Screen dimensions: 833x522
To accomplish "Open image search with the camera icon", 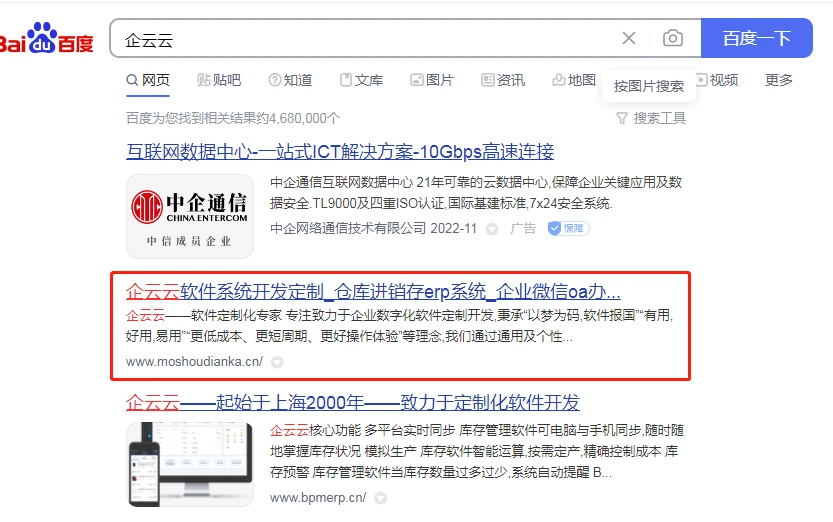I will tap(673, 38).
